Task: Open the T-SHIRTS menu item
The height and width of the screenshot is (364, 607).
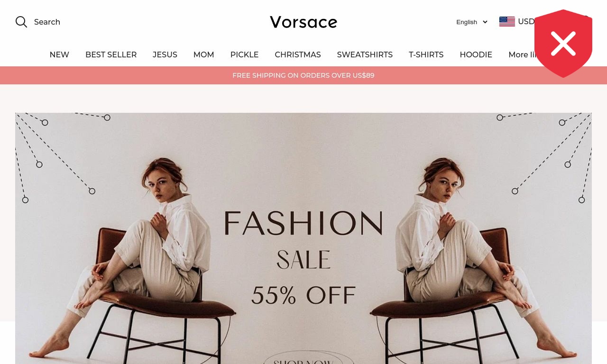Action: click(x=426, y=55)
